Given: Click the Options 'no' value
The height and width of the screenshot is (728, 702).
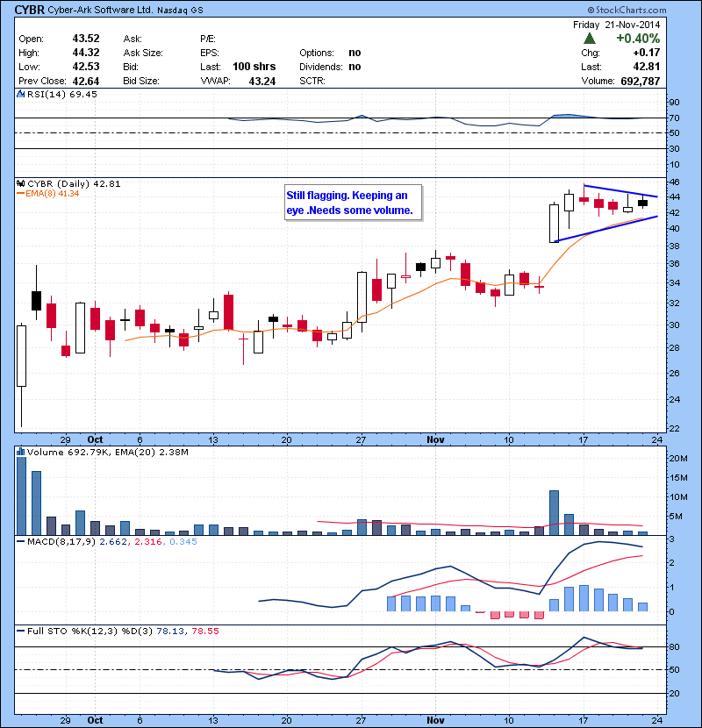Looking at the screenshot, I should click(x=355, y=53).
